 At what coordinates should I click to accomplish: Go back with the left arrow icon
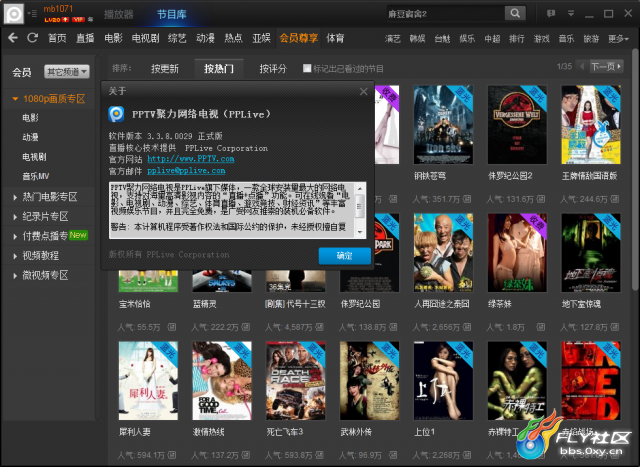click(13, 38)
